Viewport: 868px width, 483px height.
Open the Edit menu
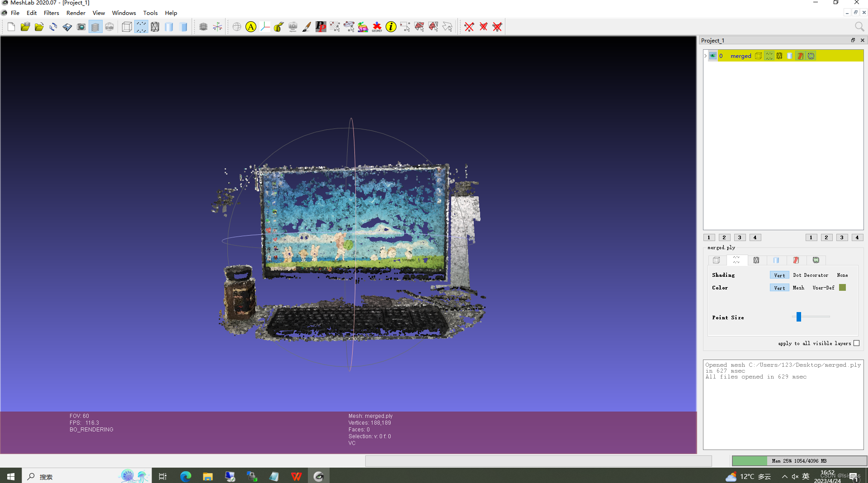coord(32,13)
